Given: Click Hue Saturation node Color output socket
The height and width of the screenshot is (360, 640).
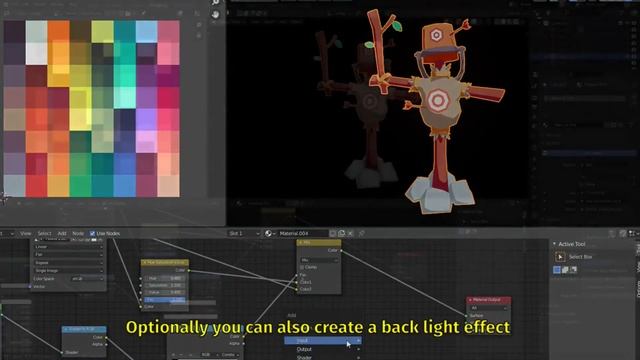Looking at the screenshot, I should (x=189, y=270).
